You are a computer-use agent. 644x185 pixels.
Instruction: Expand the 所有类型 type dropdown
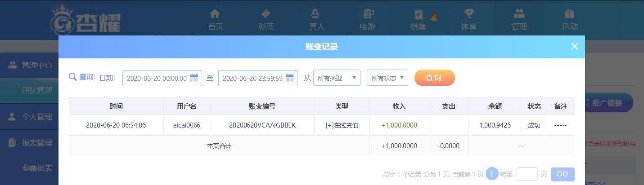[x=337, y=78]
